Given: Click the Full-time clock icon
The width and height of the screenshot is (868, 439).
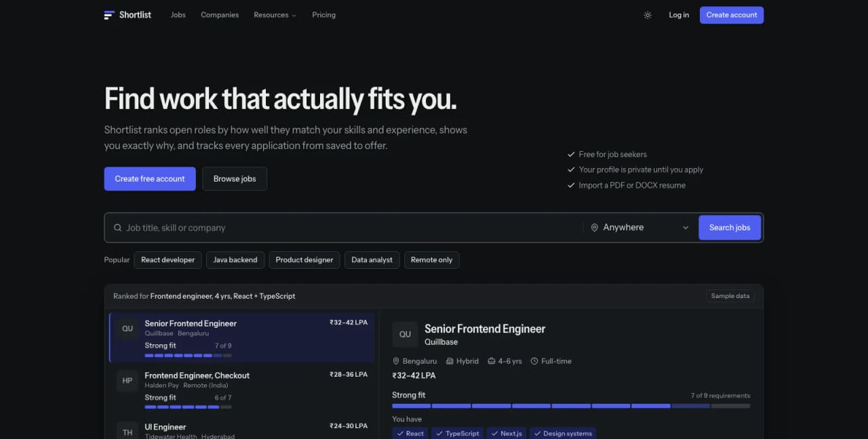Looking at the screenshot, I should 534,361.
